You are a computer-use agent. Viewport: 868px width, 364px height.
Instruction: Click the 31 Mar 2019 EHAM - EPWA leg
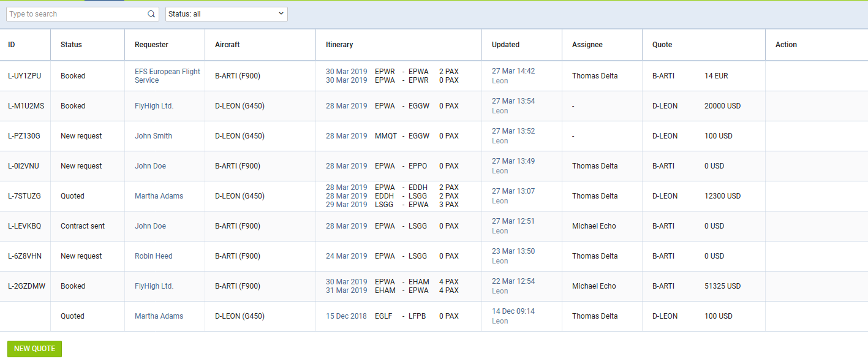[392, 290]
